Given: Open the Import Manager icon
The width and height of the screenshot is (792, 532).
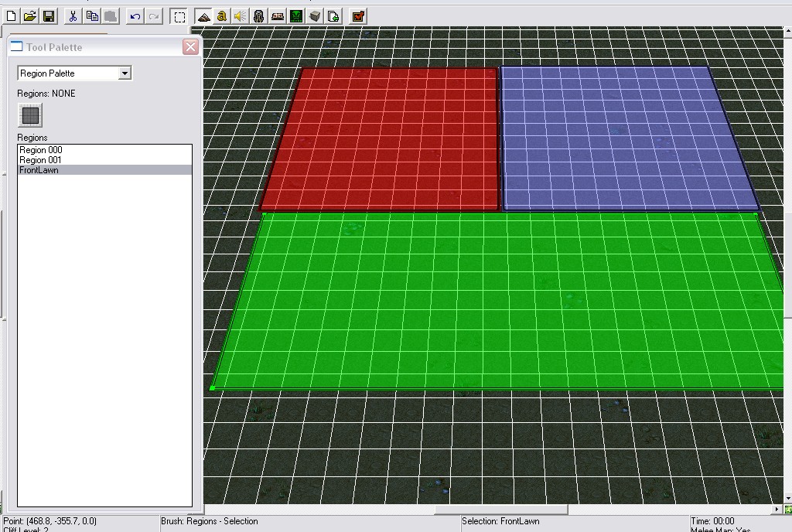Looking at the screenshot, I should [333, 17].
